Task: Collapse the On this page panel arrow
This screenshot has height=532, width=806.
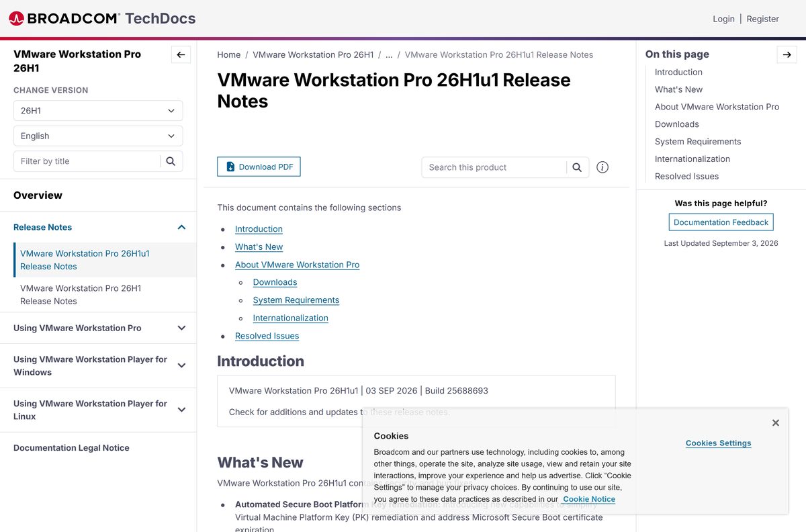Action: point(787,55)
